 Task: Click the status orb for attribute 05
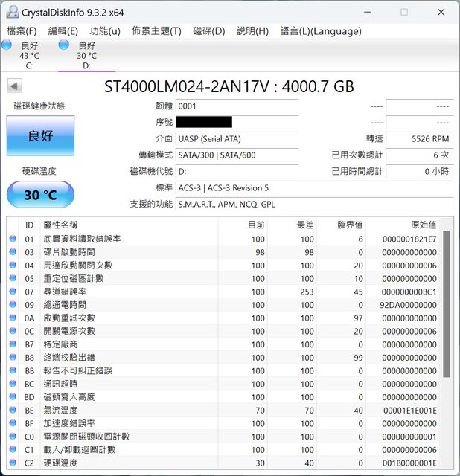(x=12, y=278)
